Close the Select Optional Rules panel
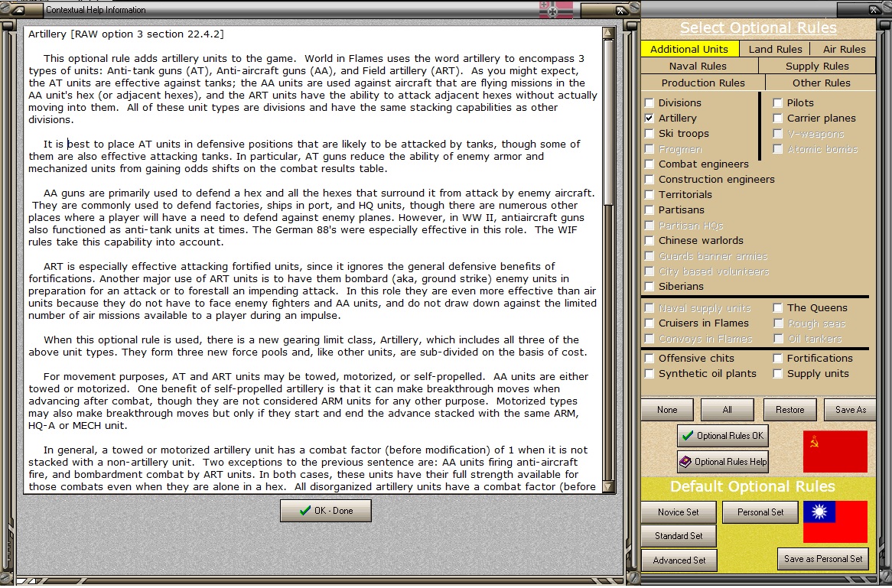This screenshot has width=892, height=588. point(874,9)
